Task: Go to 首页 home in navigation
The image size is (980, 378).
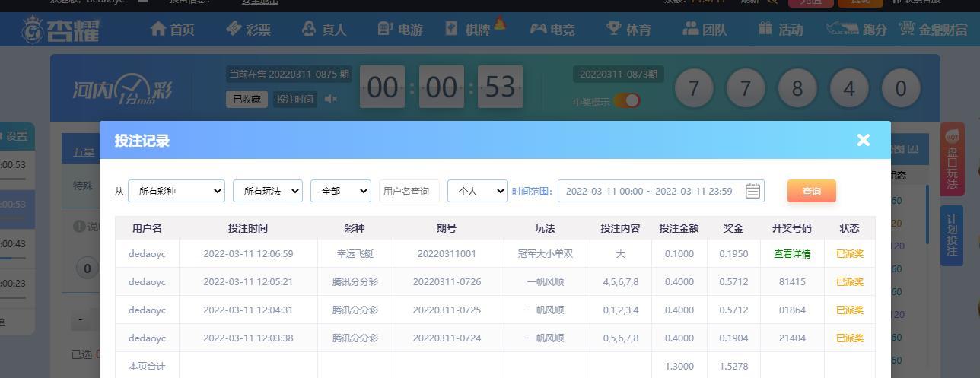Action: 172,29
